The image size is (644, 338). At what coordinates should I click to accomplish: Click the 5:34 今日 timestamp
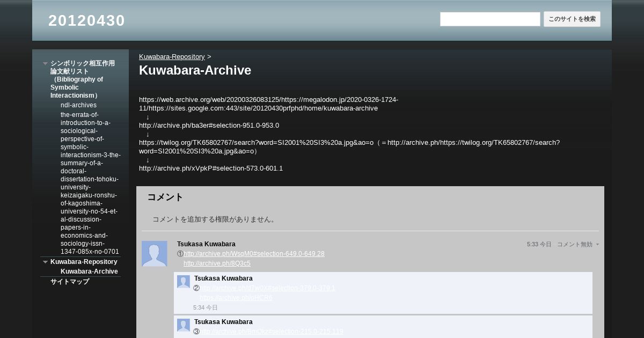tap(206, 307)
